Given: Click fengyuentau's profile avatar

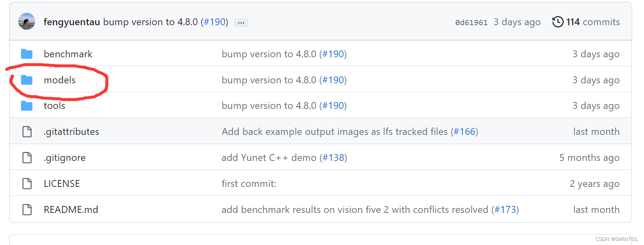Looking at the screenshot, I should (27, 22).
